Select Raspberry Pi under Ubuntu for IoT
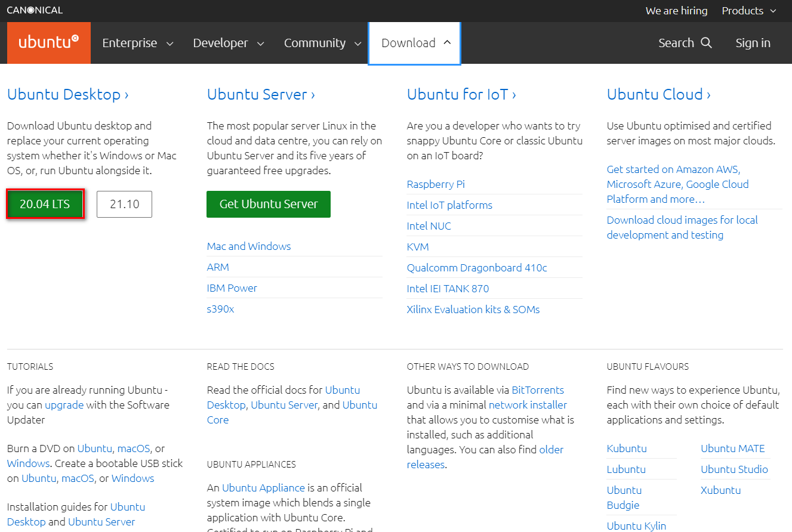Viewport: 792px width, 532px height. 436,184
